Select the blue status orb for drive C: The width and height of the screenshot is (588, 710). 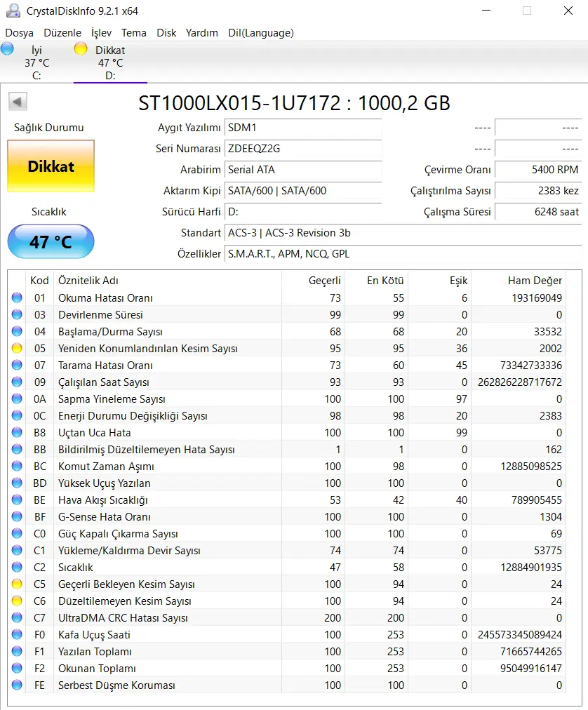[7, 48]
